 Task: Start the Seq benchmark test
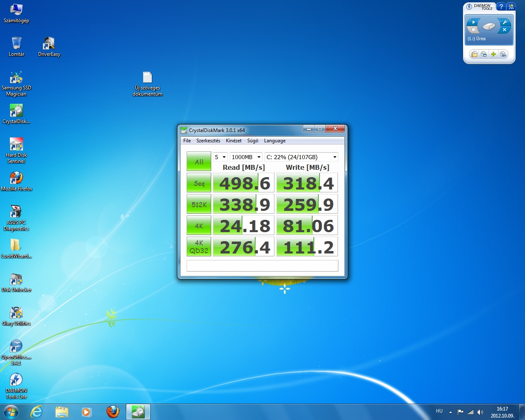(199, 183)
